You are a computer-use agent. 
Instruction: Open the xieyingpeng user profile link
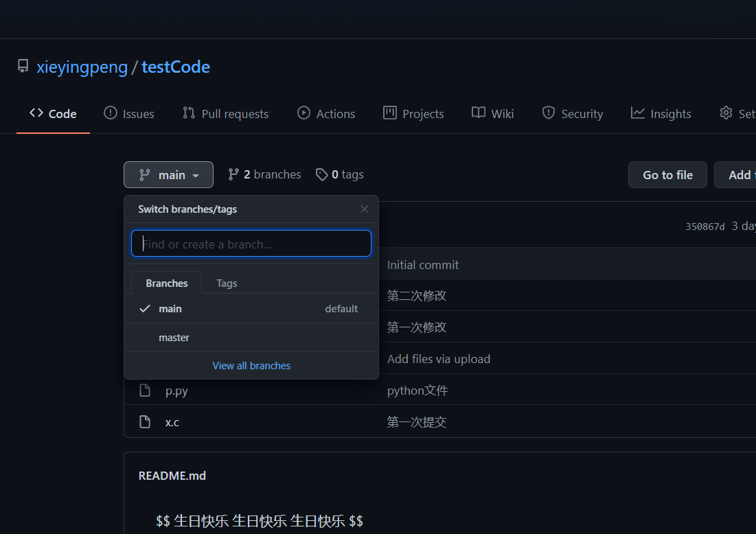click(82, 67)
